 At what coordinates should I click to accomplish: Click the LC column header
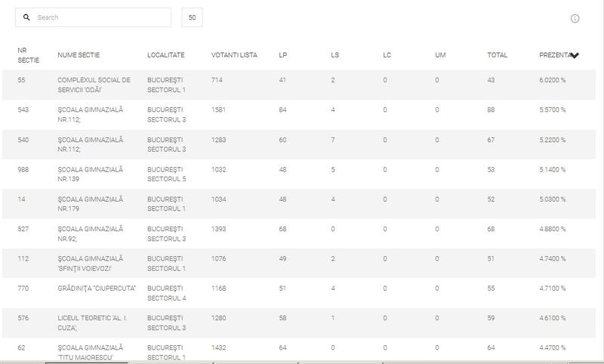point(387,55)
